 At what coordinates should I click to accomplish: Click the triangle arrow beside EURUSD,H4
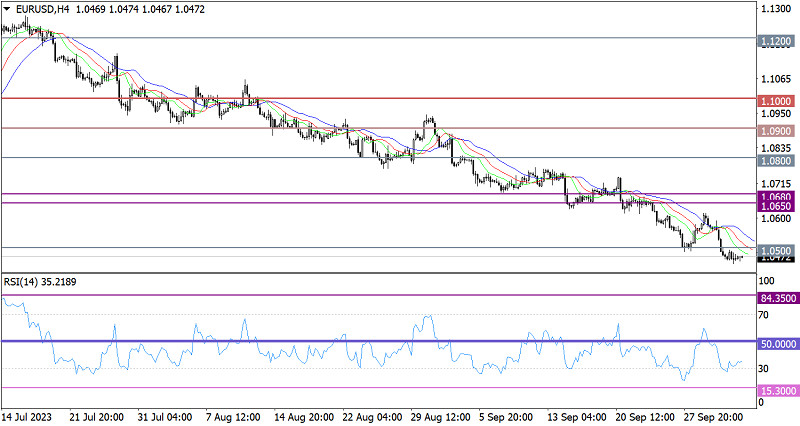7,9
